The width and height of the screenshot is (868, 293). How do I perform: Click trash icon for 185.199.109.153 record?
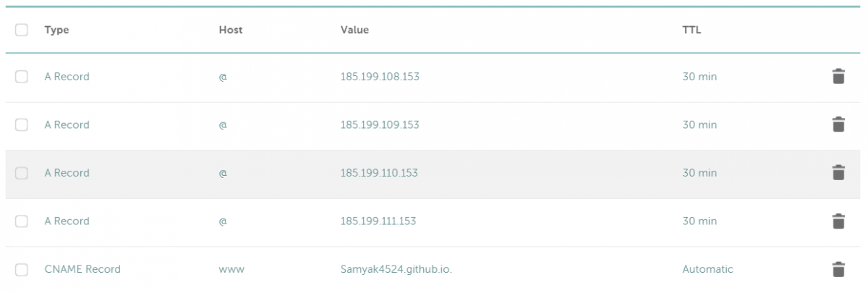(x=838, y=124)
